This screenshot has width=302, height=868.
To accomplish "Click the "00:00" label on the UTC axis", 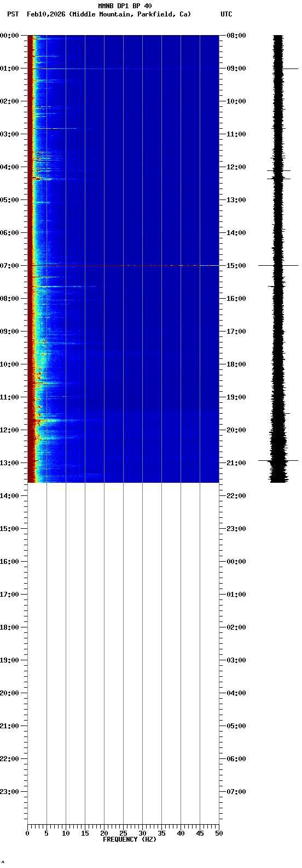I will click(236, 562).
